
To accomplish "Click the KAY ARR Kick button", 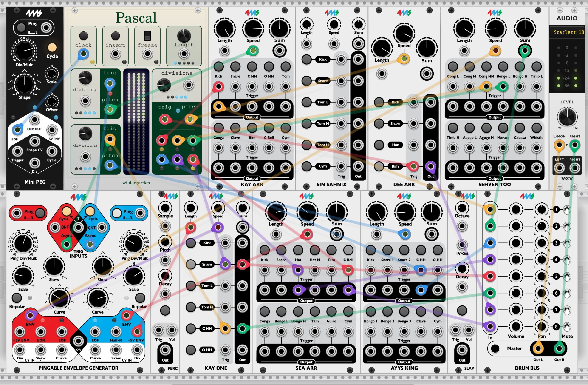I will click(218, 66).
